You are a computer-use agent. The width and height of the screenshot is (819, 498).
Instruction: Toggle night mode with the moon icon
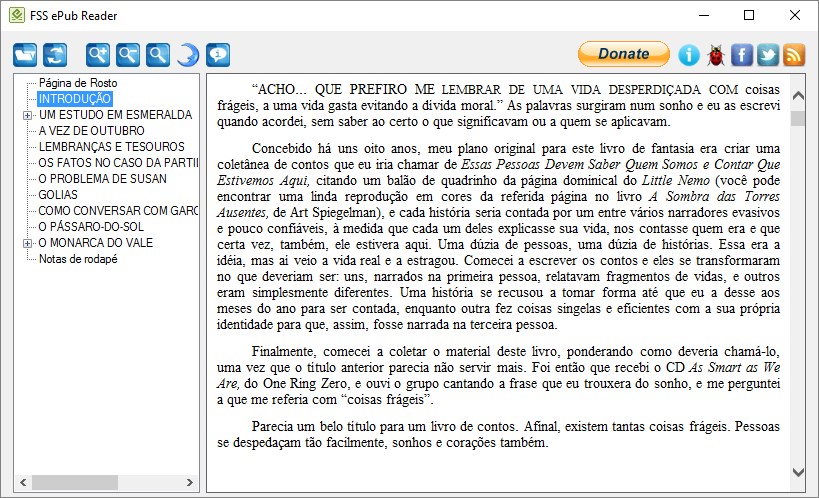pos(188,54)
